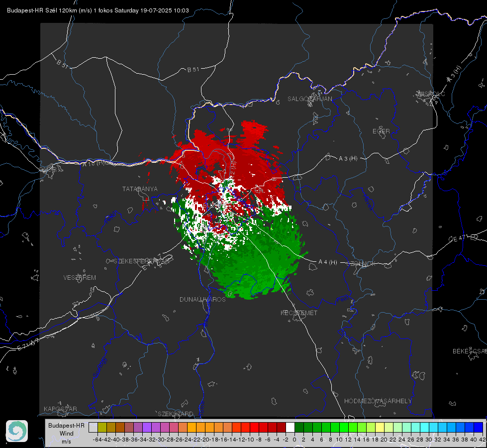The height and width of the screenshot is (448, 487).
Task: Select the KECSKEMÉT city label
Action: tap(299, 313)
